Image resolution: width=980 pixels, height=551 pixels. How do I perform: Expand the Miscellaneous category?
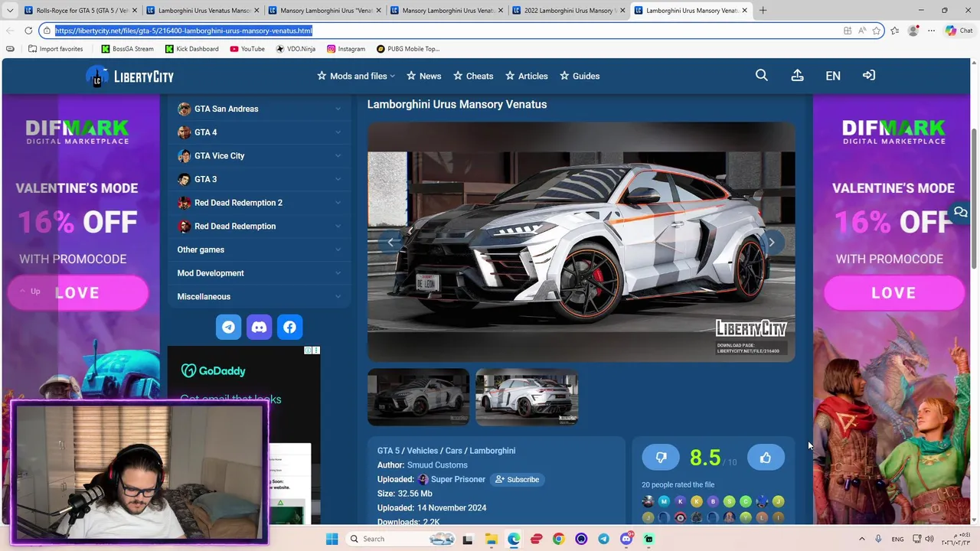point(260,296)
